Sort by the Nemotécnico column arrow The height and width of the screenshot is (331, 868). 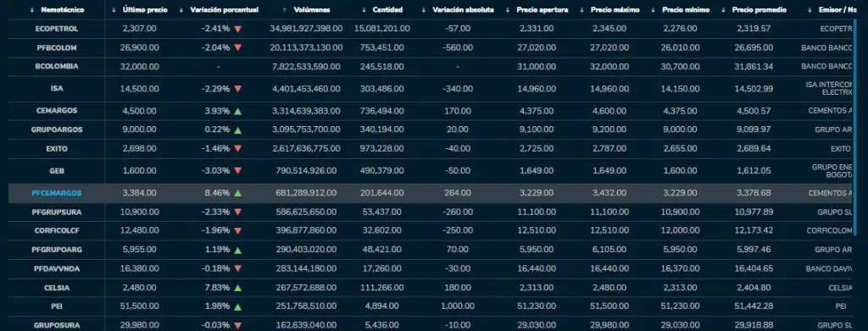(x=32, y=10)
